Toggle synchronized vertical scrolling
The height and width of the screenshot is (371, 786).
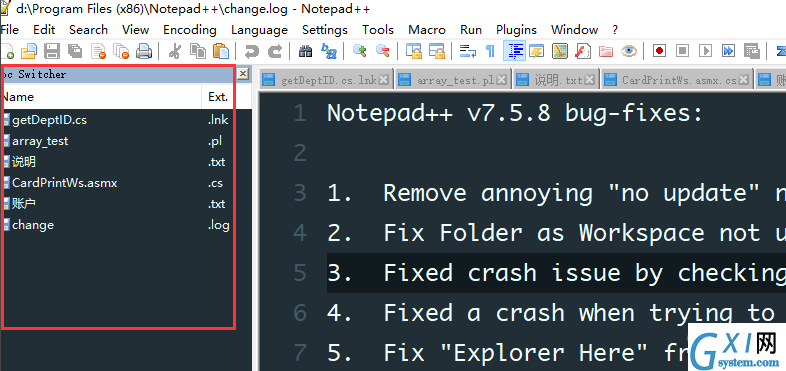(413, 51)
